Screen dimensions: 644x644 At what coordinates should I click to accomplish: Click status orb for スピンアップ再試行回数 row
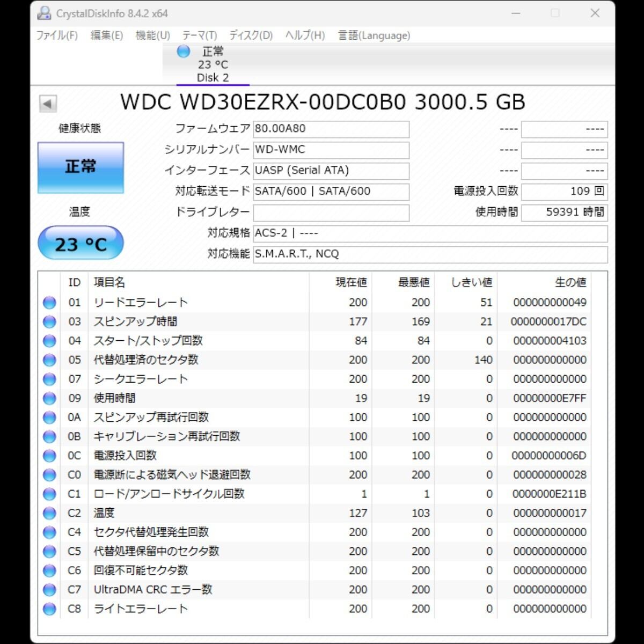(x=49, y=418)
